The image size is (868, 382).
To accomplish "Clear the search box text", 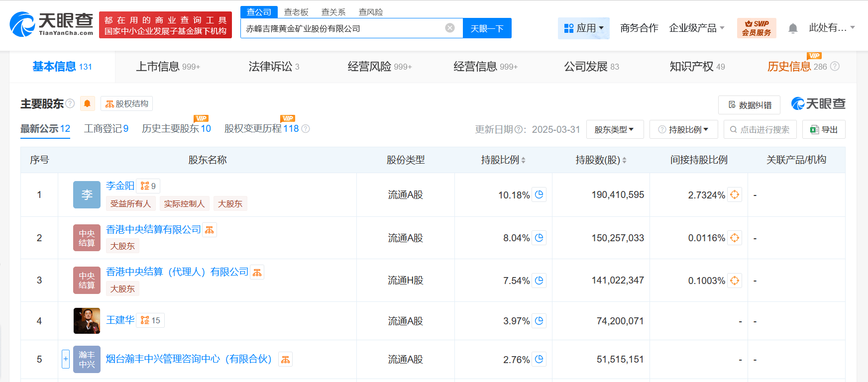I will 450,28.
